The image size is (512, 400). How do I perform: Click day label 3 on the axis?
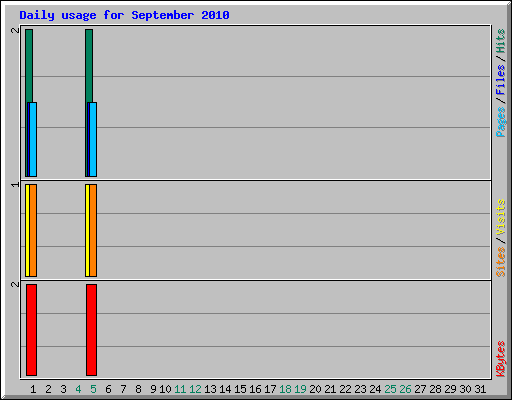63,389
